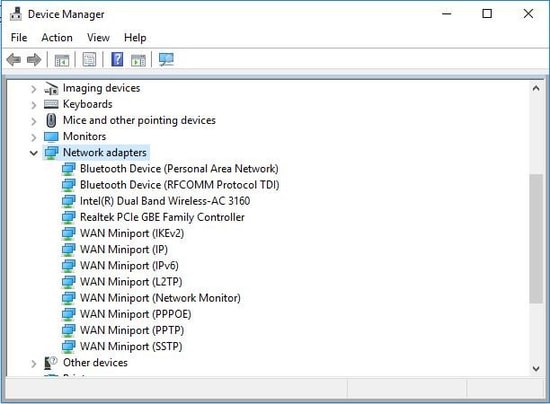Expand the Keyboards category chevron

[33, 105]
